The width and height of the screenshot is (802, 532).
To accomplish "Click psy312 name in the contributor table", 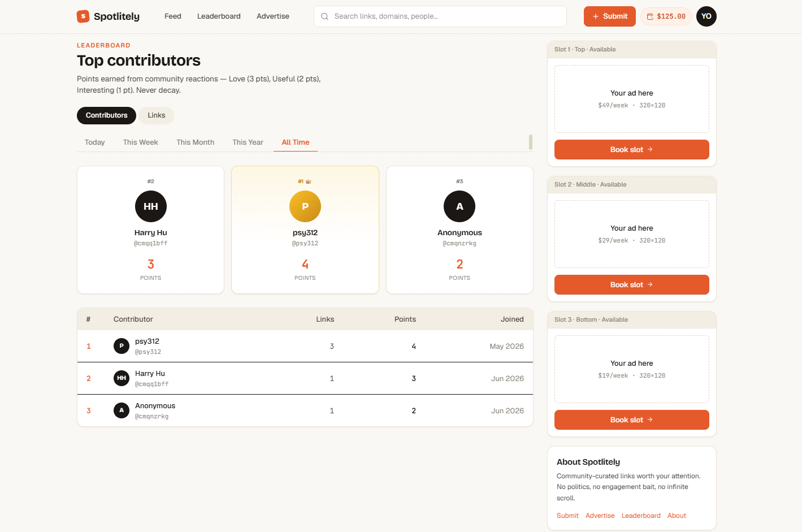I will coord(147,341).
